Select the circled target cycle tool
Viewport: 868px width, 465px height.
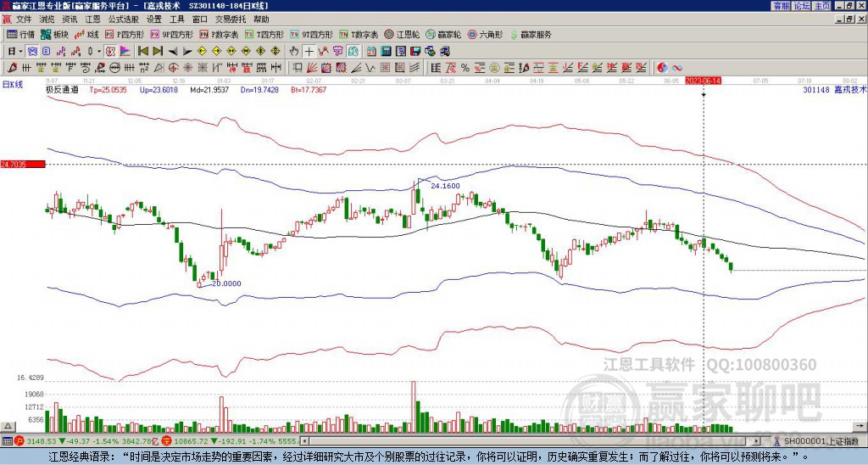173,68
